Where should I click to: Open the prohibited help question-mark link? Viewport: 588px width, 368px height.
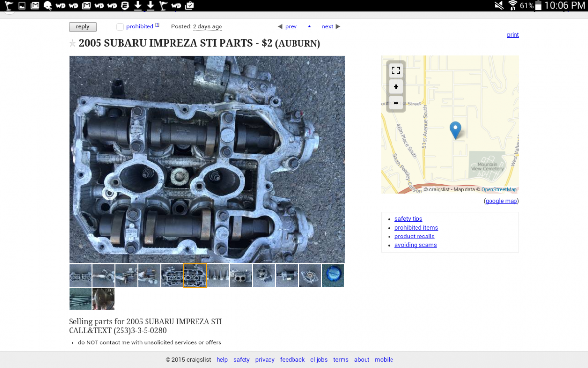click(x=157, y=25)
